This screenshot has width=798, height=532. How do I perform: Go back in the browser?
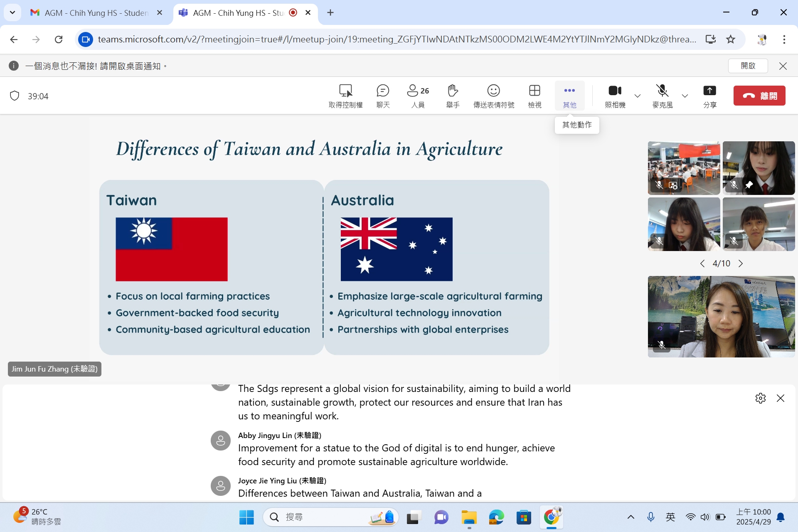(x=14, y=39)
